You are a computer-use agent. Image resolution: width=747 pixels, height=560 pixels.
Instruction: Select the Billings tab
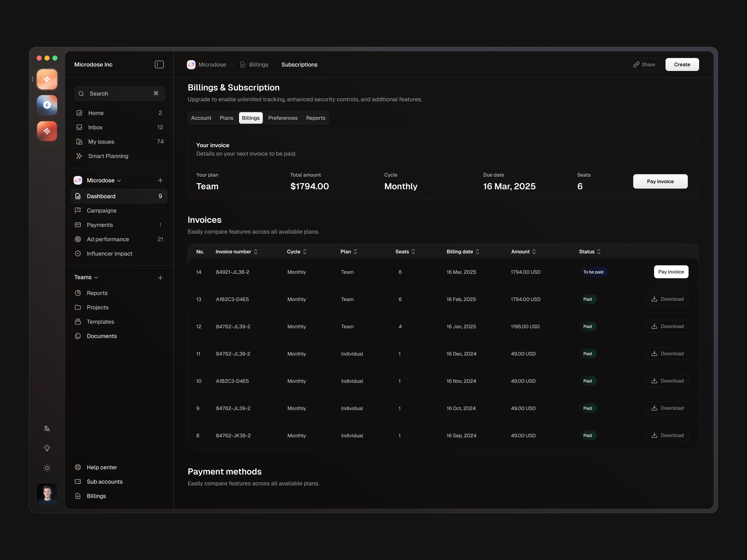coord(250,118)
